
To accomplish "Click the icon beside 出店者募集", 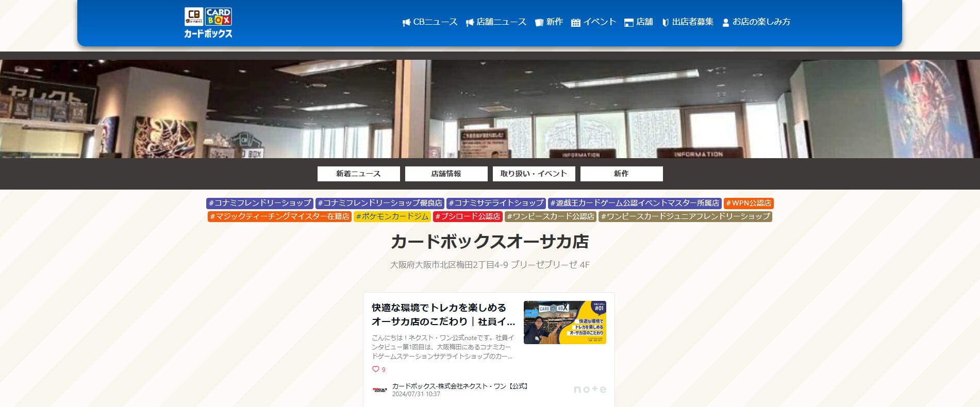I will pos(666,23).
